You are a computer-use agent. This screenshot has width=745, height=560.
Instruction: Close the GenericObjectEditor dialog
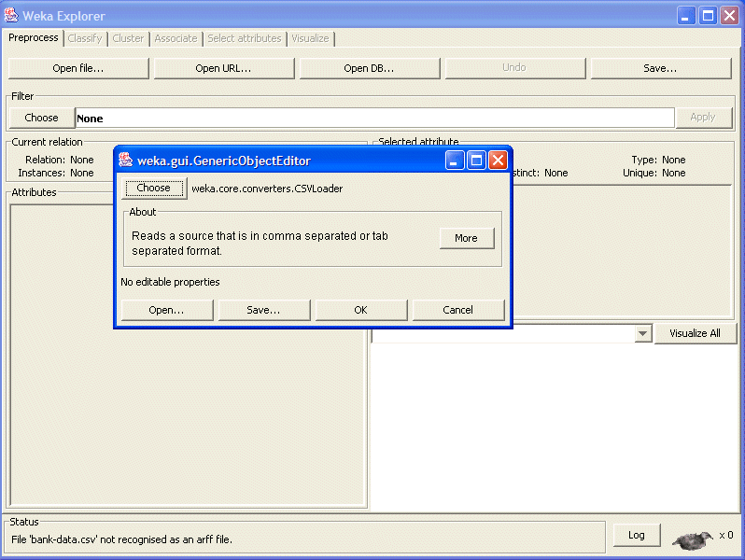pyautogui.click(x=498, y=161)
